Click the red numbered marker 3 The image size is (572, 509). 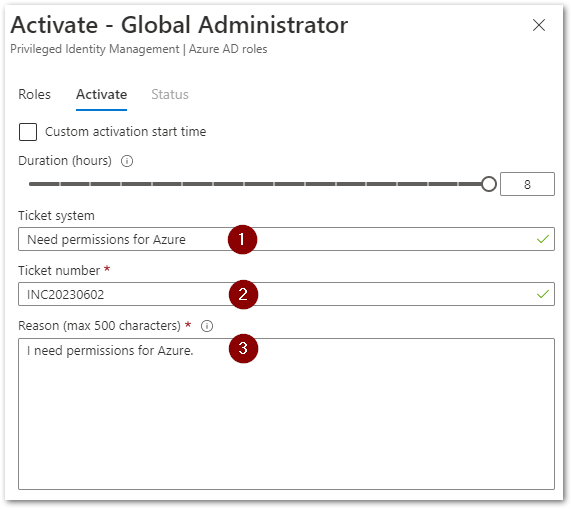[x=243, y=348]
